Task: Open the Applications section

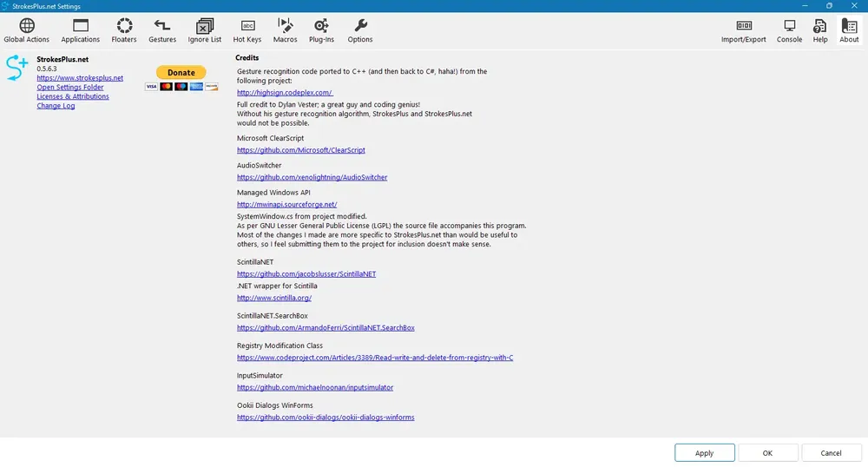Action: pos(80,30)
